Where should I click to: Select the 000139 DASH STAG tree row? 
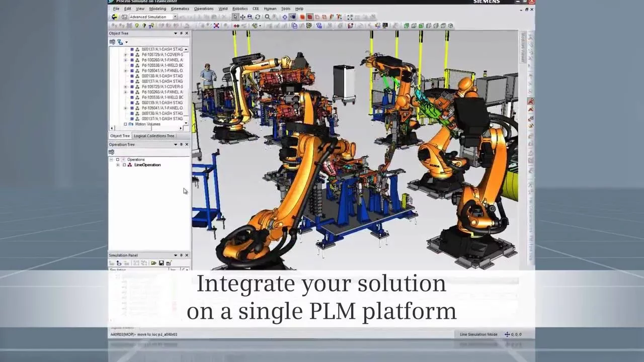(x=162, y=103)
